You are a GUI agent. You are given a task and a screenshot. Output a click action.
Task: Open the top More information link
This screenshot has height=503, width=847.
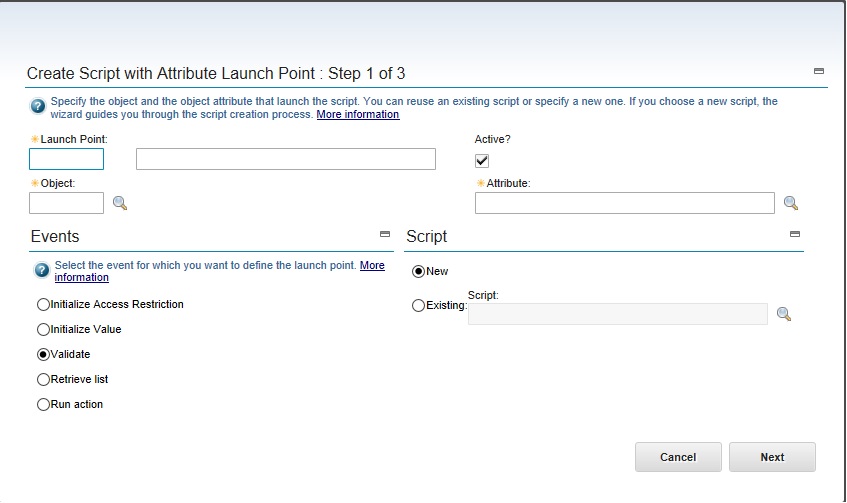point(358,114)
